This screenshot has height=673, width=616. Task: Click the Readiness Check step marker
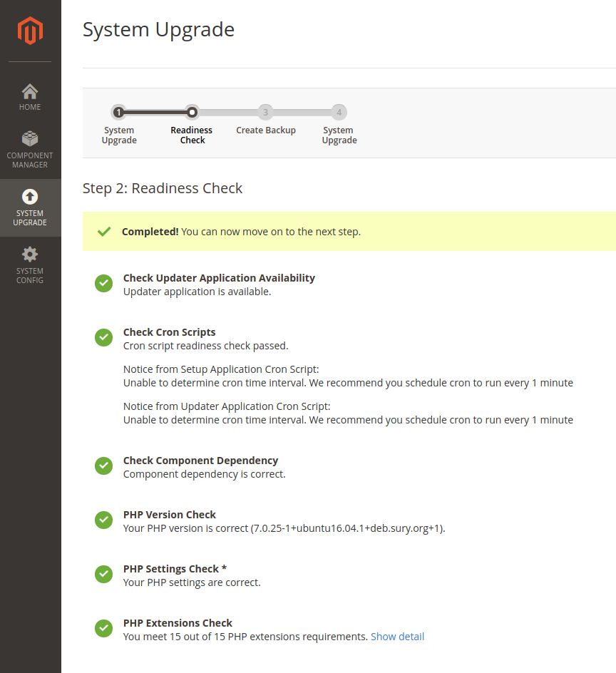pos(192,113)
